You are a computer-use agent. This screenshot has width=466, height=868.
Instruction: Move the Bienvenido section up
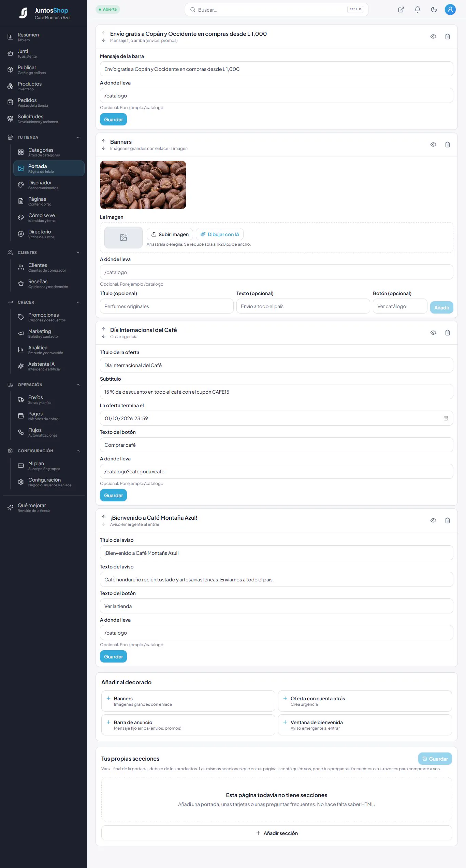[x=104, y=517]
